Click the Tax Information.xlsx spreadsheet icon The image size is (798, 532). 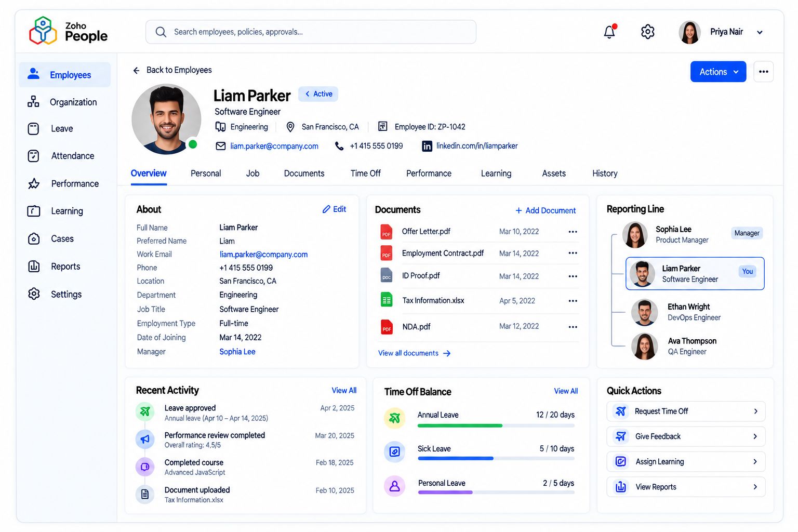pyautogui.click(x=387, y=300)
